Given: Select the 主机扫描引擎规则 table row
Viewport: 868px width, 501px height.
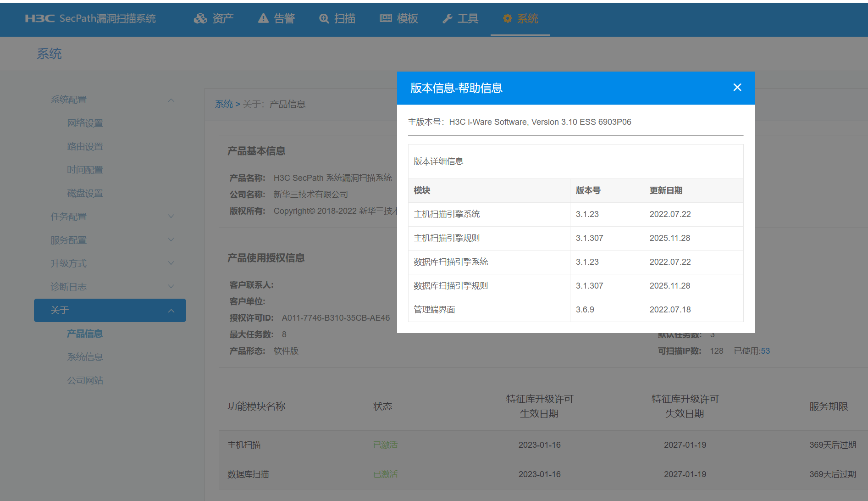Looking at the screenshot, I should (575, 238).
